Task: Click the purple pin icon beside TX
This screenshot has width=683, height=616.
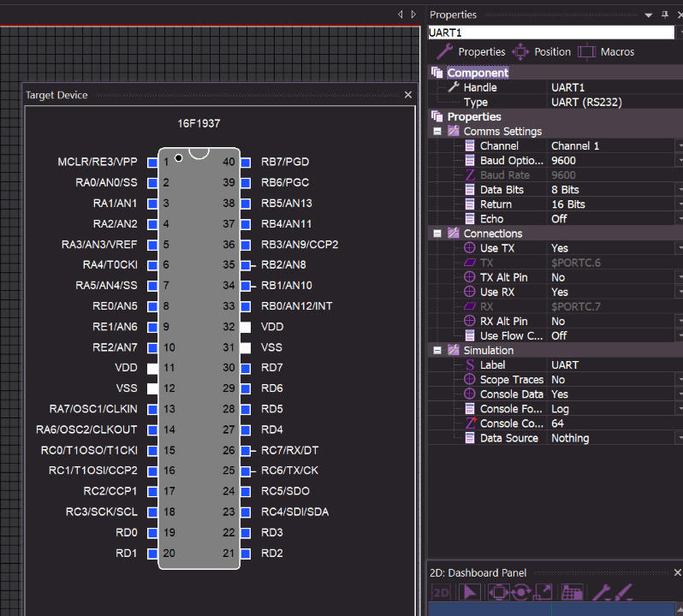Action: pos(470,263)
